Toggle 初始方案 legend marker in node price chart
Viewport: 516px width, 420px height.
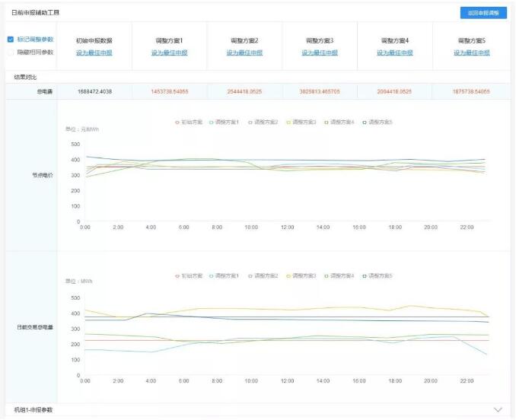177,123
